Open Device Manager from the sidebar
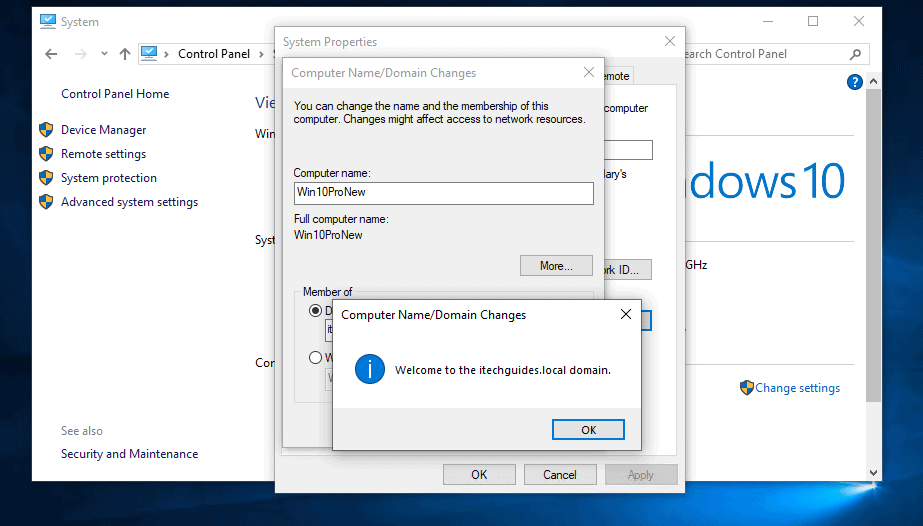Screen dimensions: 923x526 pyautogui.click(x=104, y=130)
